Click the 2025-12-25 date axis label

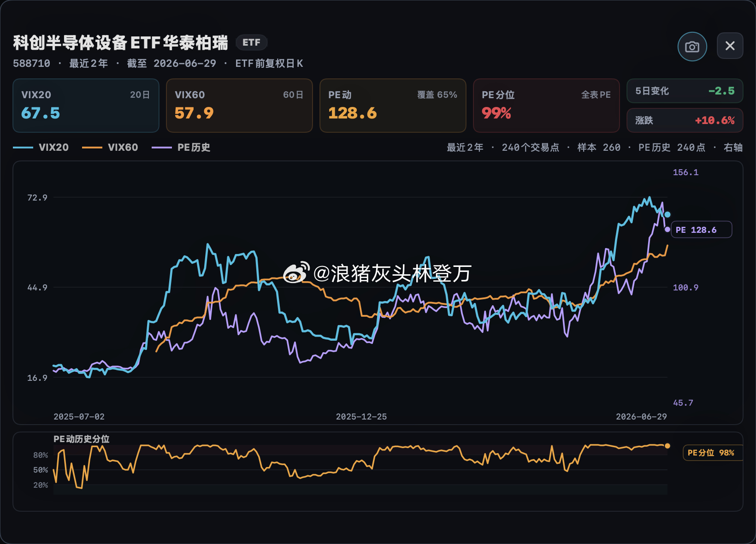point(361,416)
